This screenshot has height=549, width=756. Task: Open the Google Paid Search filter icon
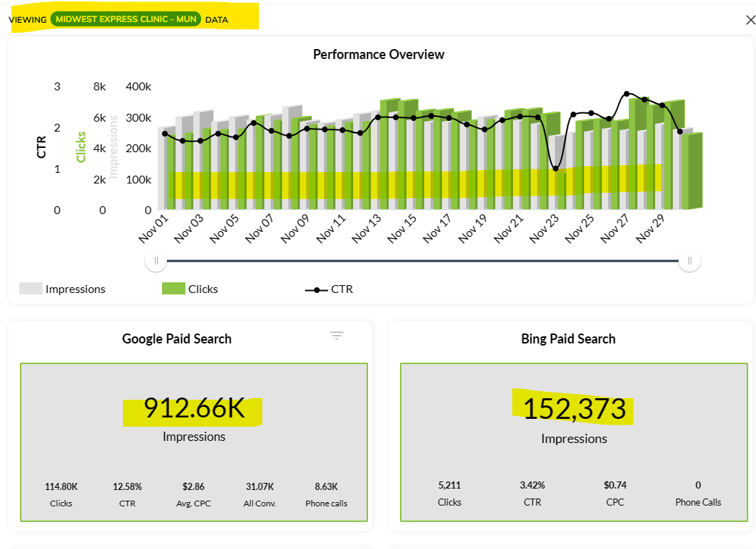click(x=337, y=336)
